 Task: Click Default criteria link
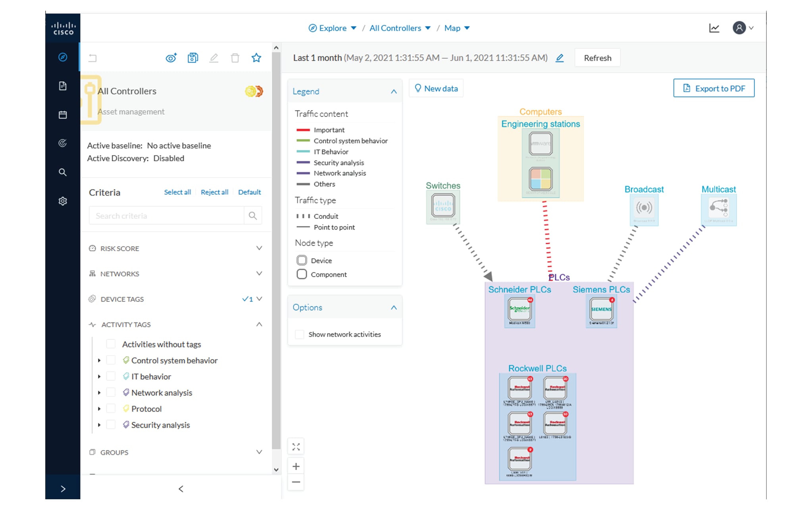tap(250, 192)
